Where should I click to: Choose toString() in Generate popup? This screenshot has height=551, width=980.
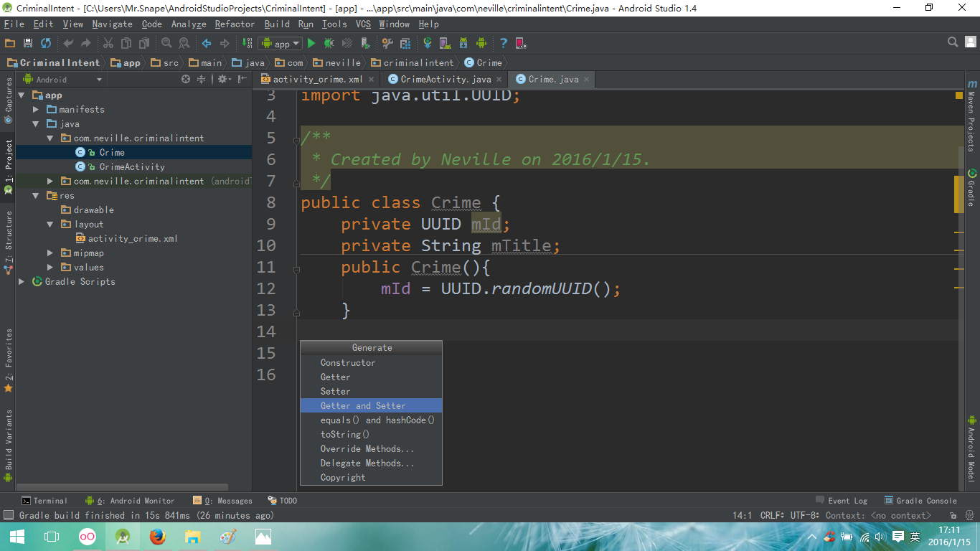point(371,434)
